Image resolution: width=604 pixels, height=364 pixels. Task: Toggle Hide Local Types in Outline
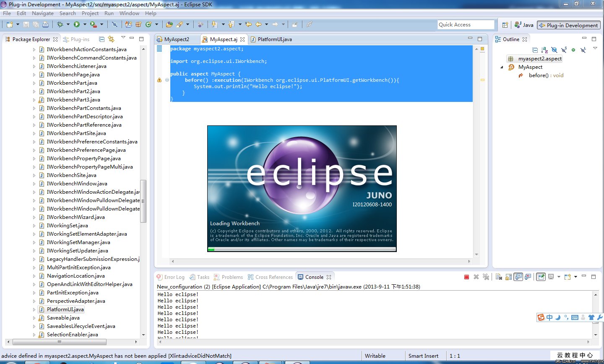click(x=583, y=50)
